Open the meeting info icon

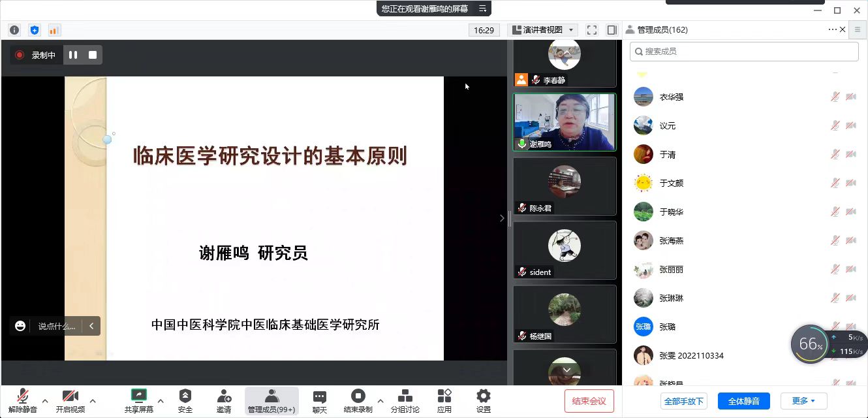[14, 30]
